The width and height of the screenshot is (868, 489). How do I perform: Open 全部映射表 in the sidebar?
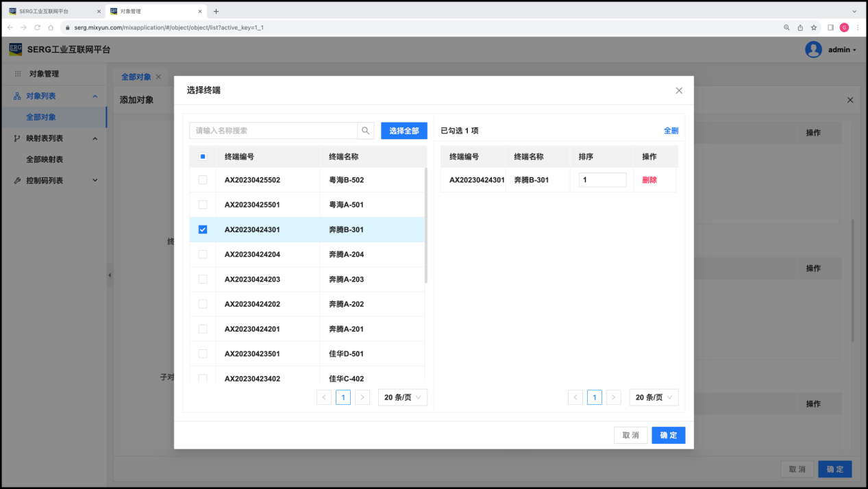pyautogui.click(x=45, y=159)
